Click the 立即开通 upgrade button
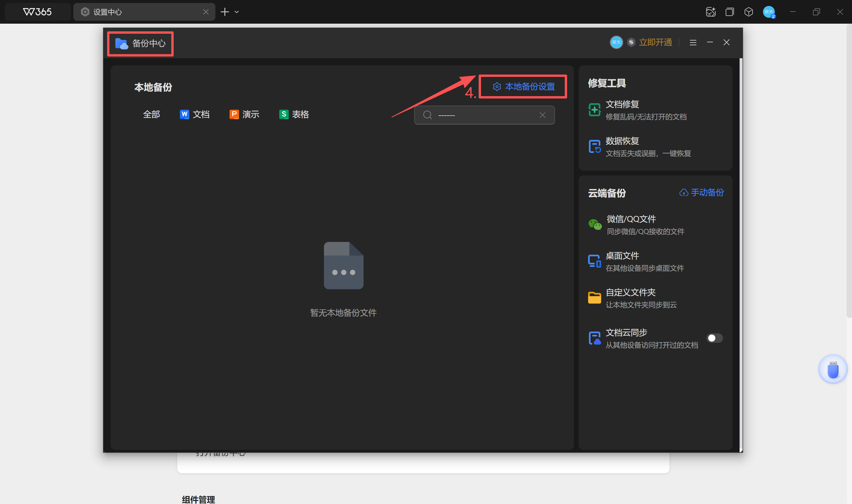The width and height of the screenshot is (852, 504). pyautogui.click(x=655, y=43)
